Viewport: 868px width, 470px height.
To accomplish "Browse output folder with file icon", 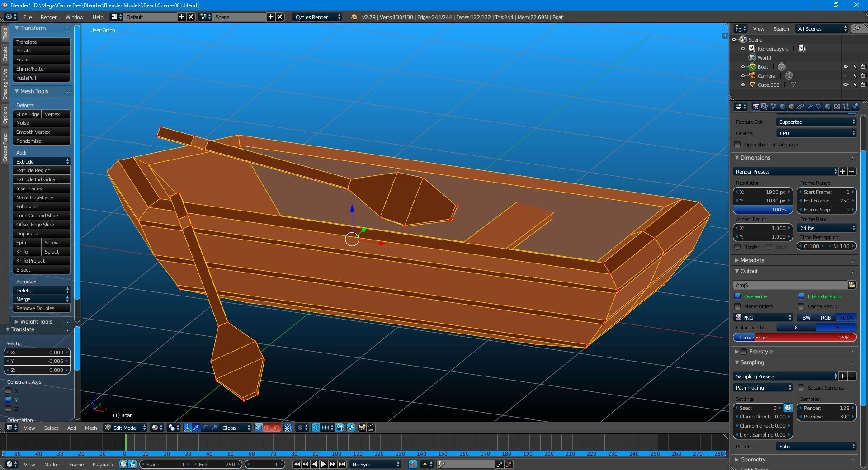I will [x=852, y=285].
